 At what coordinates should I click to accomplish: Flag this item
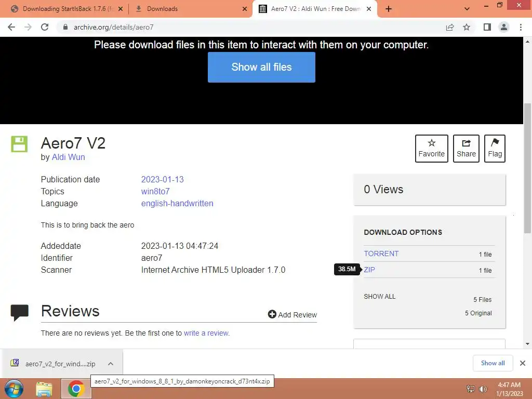pos(495,149)
